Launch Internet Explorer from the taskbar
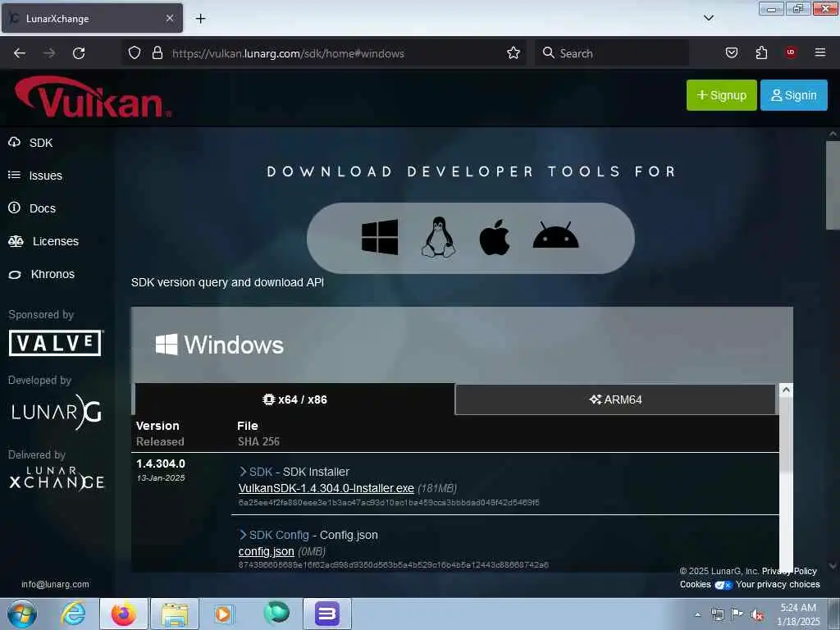The height and width of the screenshot is (630, 840). (73, 614)
